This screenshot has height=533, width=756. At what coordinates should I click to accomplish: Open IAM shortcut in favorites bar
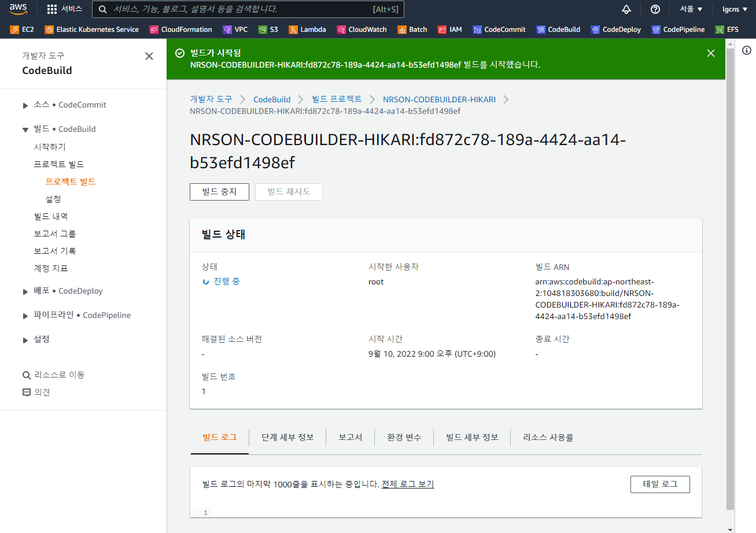click(449, 29)
